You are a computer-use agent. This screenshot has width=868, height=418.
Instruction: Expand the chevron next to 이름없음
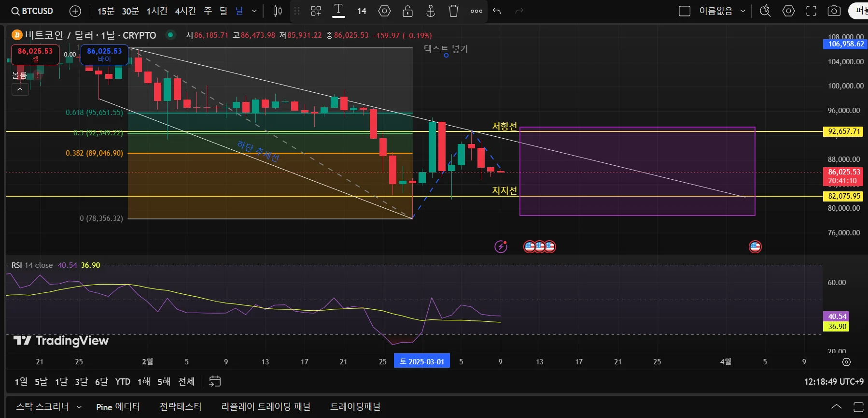743,11
